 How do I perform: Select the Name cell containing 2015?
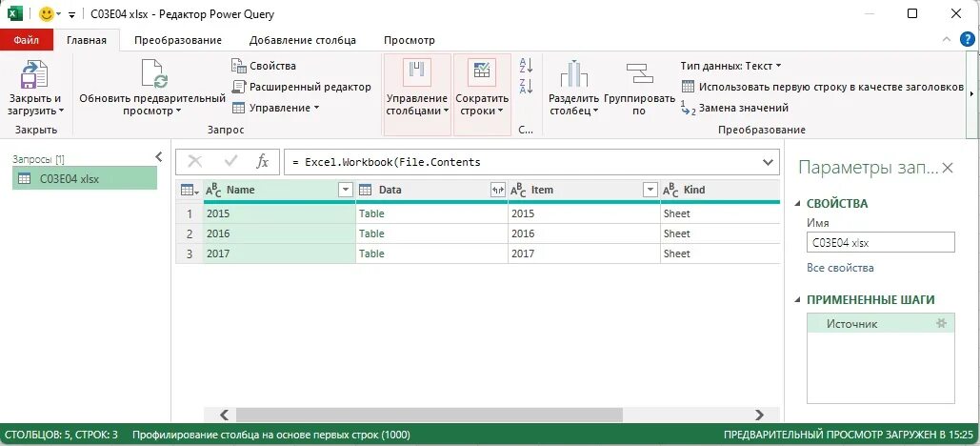(x=279, y=213)
